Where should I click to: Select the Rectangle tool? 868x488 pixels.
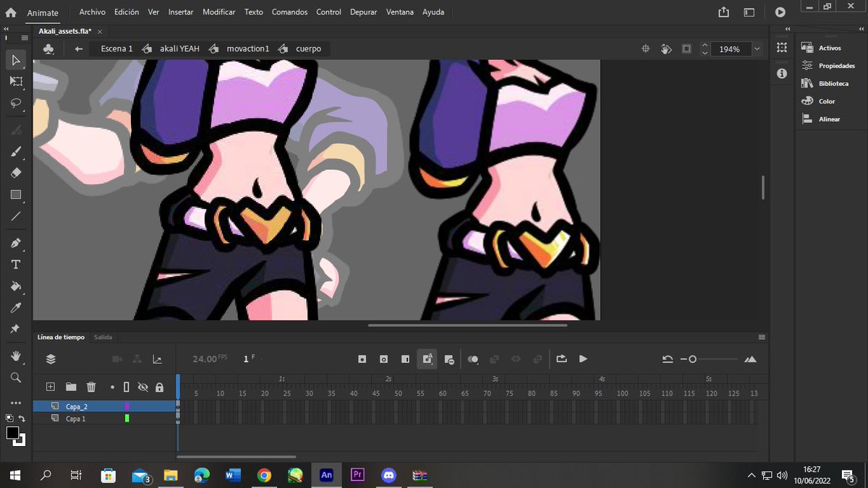pos(16,194)
